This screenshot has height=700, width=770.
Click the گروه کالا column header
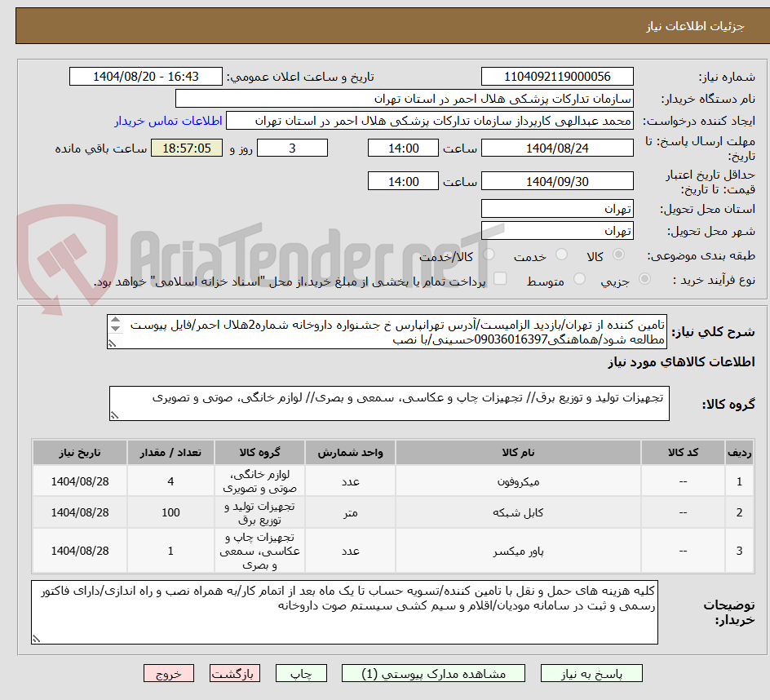pos(259,453)
